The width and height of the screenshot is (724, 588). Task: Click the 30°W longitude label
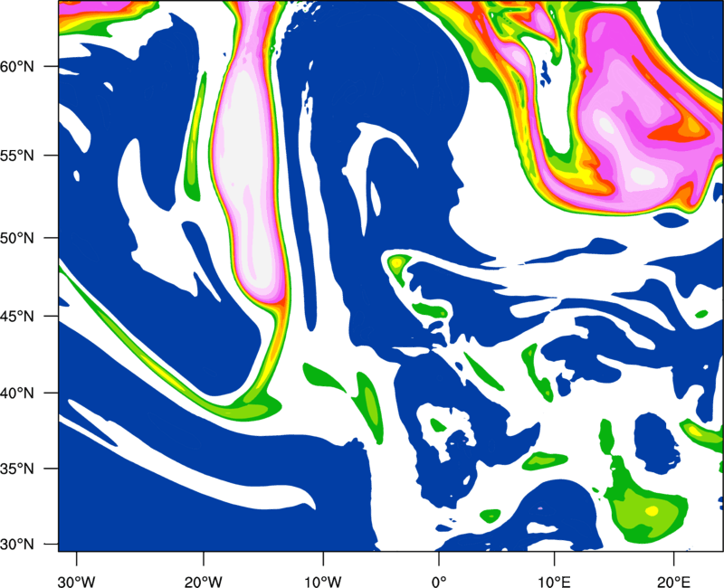tap(77, 582)
